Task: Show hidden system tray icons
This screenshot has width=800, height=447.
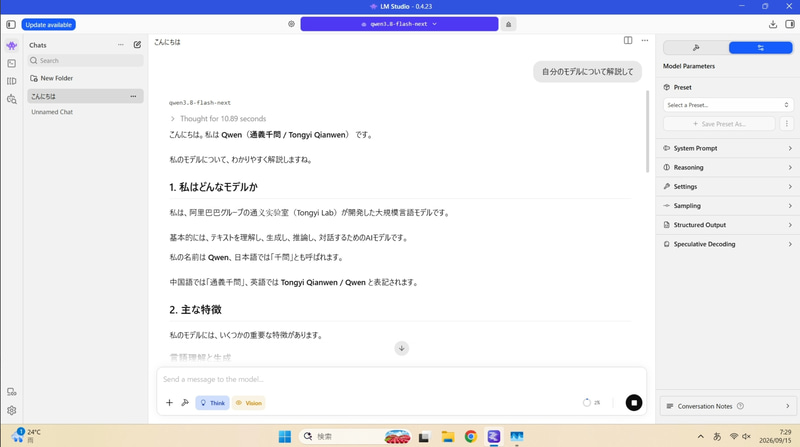Action: 701,436
